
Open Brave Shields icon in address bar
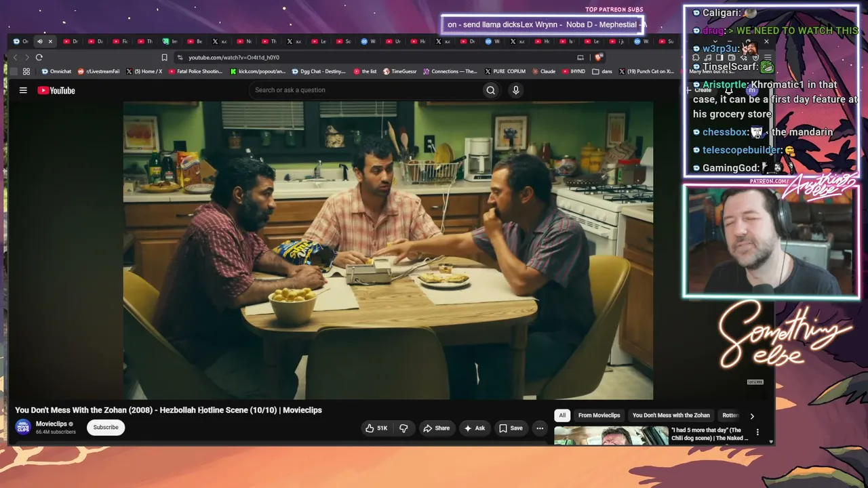(x=597, y=58)
